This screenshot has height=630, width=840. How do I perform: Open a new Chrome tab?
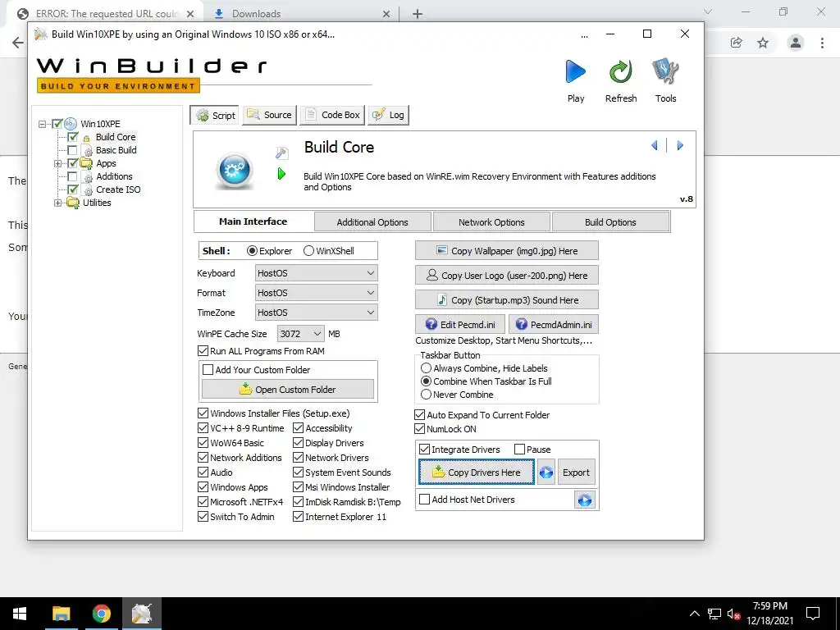(418, 14)
